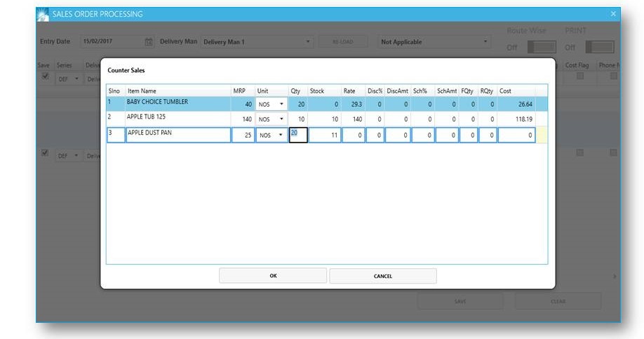Click the MRP 140 cell of APPLE TUB 125

point(243,119)
